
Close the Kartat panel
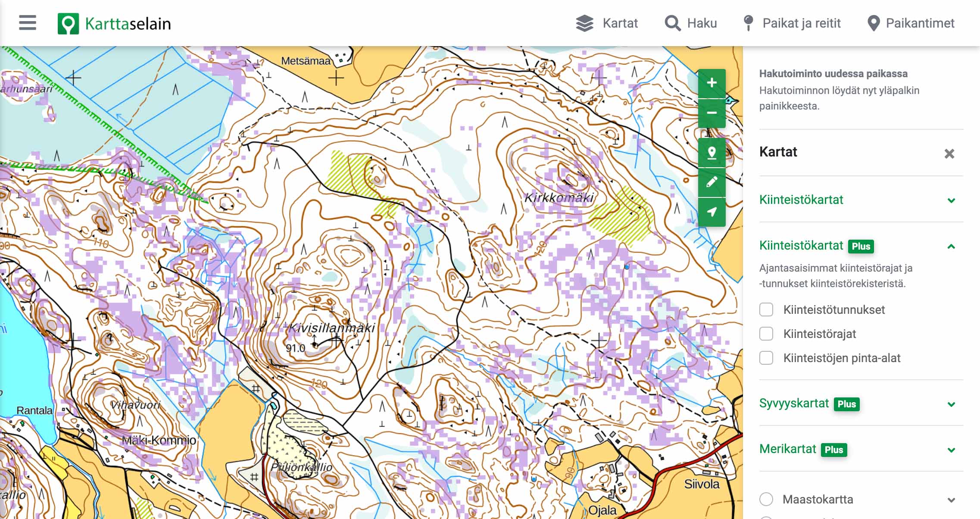[949, 153]
